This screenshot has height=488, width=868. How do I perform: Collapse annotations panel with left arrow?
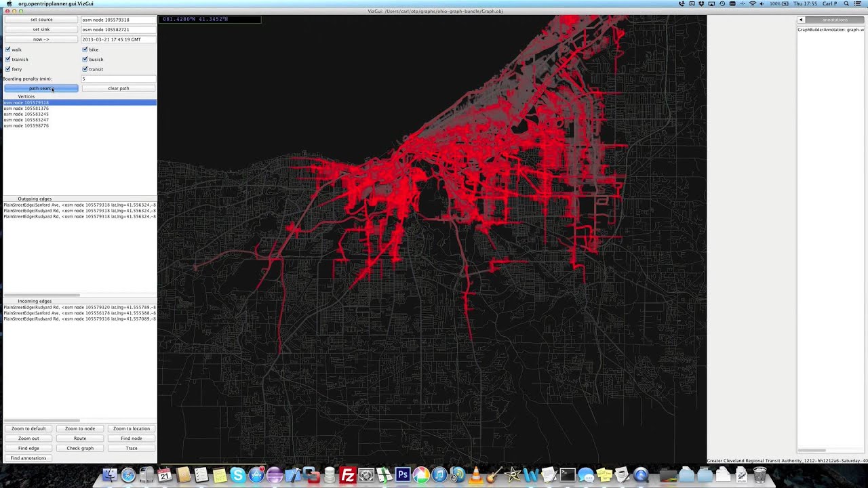click(801, 20)
